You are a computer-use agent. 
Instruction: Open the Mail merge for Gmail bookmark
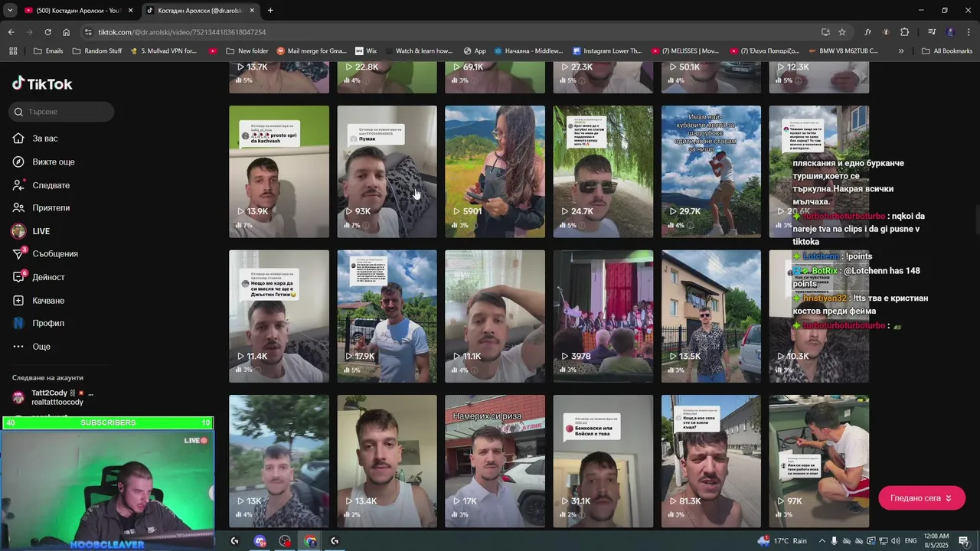(312, 51)
